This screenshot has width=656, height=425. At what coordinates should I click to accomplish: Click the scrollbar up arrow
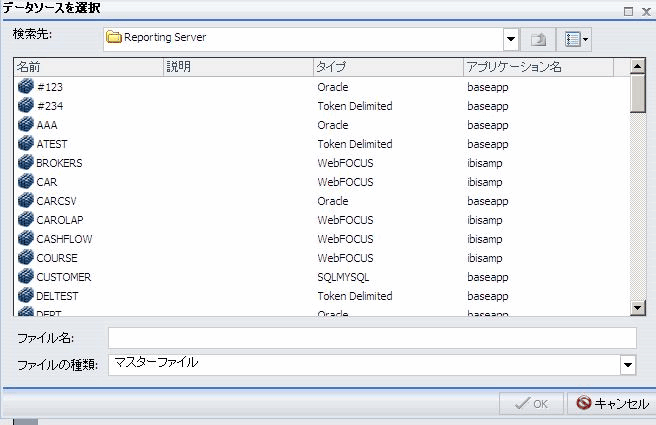point(638,66)
